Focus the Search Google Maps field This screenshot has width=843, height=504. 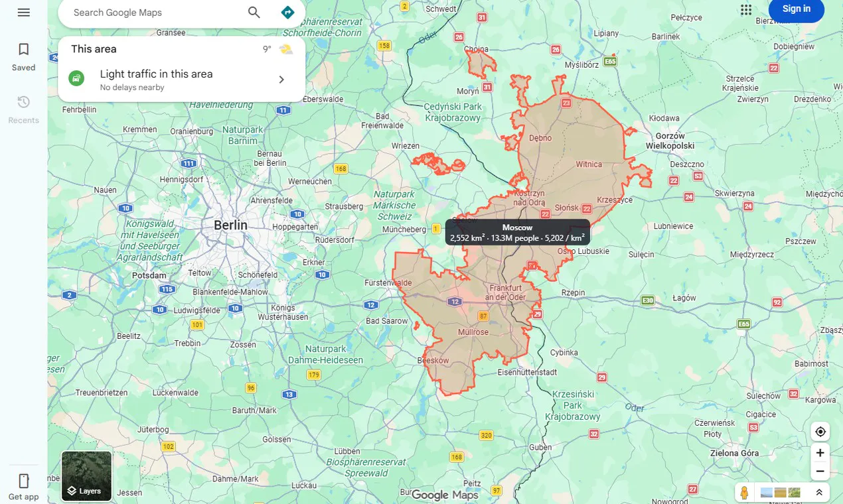tap(153, 13)
